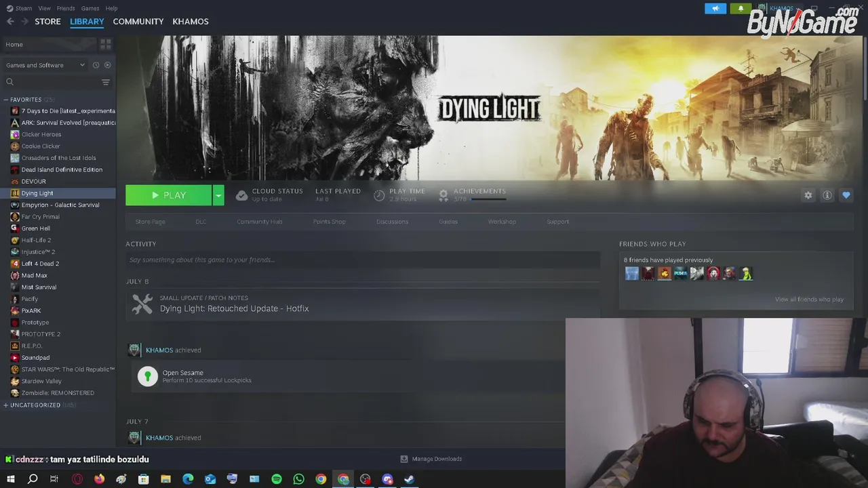Image resolution: width=868 pixels, height=488 pixels.
Task: Expand the UNCATEGORIZED category
Action: click(5, 405)
